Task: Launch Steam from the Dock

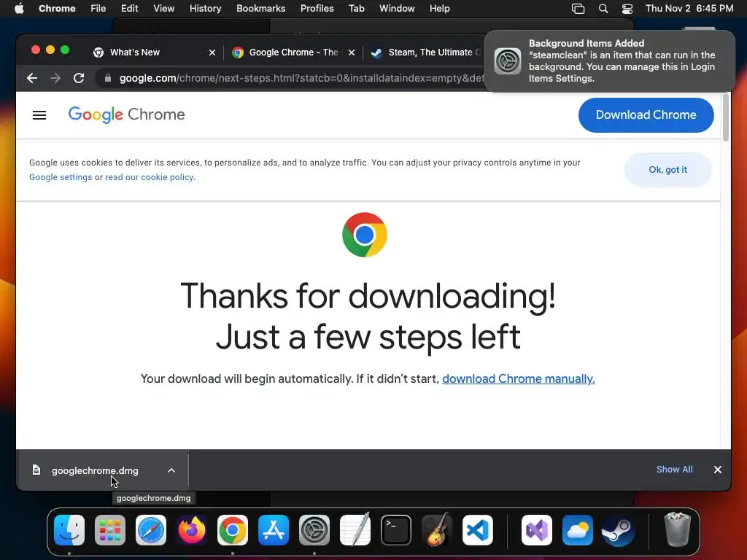Action: (619, 530)
